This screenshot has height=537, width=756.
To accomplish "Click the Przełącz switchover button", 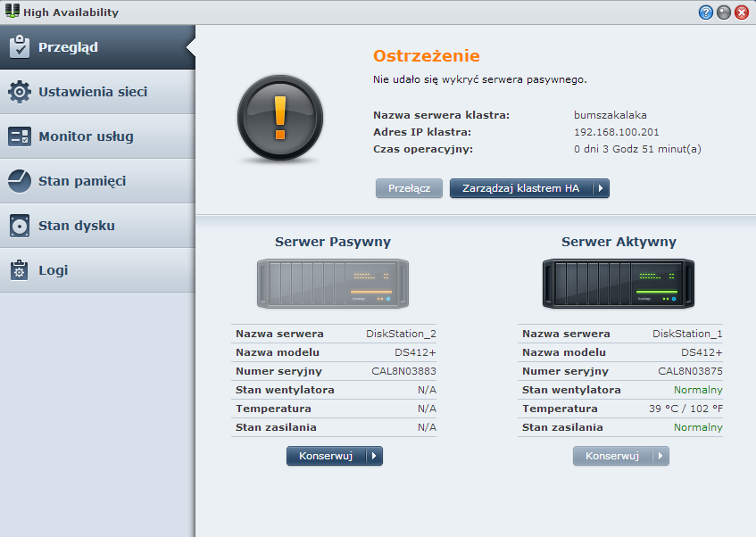I will point(409,188).
